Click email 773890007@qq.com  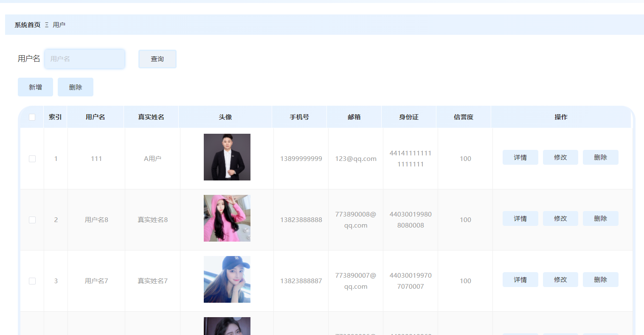tap(356, 281)
